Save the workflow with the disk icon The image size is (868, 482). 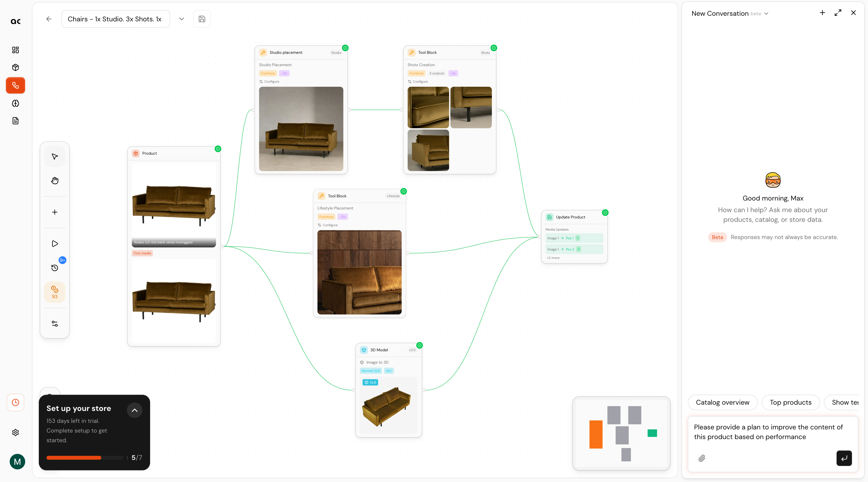tap(202, 19)
